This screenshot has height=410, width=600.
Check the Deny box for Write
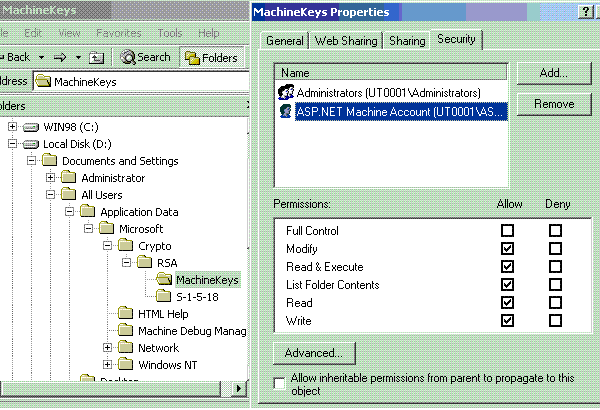pos(555,321)
